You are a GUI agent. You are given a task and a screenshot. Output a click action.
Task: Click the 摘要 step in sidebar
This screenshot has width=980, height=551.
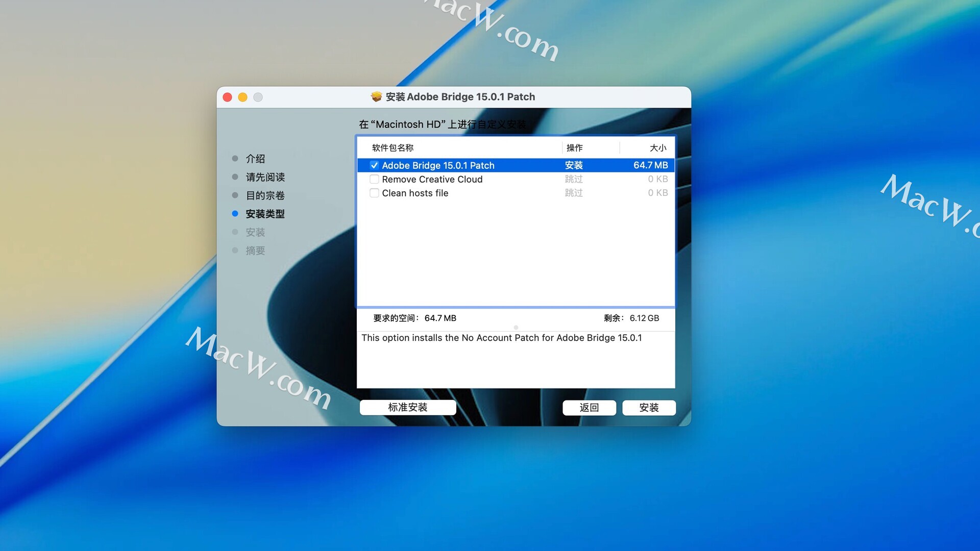[x=255, y=251]
